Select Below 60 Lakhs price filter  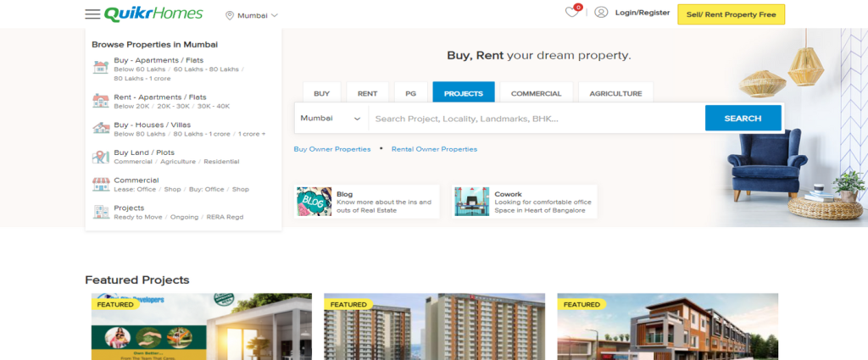point(140,69)
